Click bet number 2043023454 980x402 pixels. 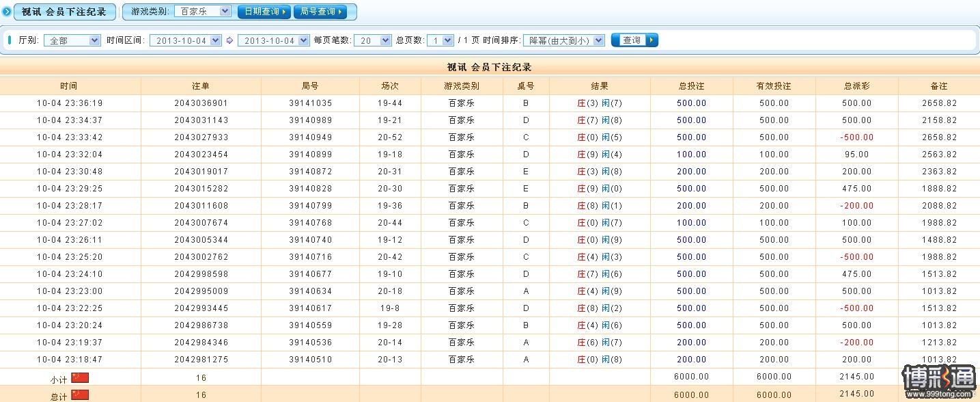[201, 155]
